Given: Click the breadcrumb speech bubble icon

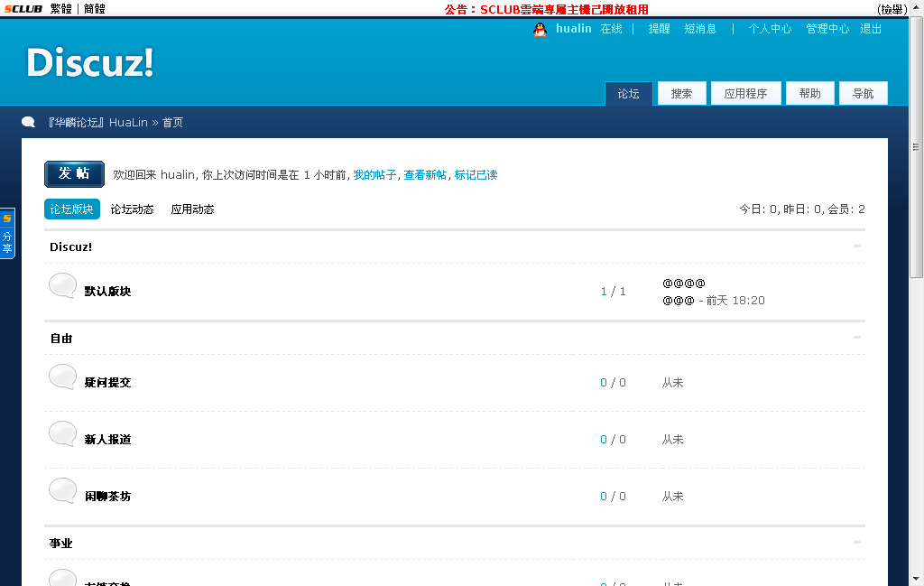Looking at the screenshot, I should coord(28,122).
